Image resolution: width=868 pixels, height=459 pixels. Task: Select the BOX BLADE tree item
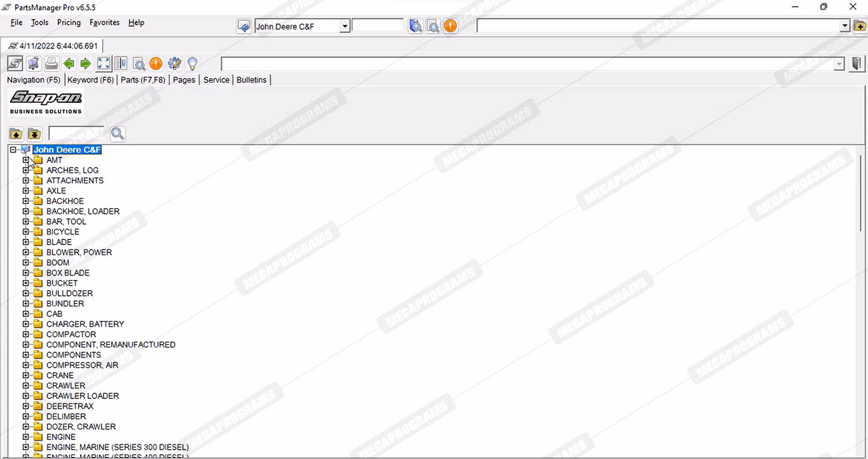point(68,273)
